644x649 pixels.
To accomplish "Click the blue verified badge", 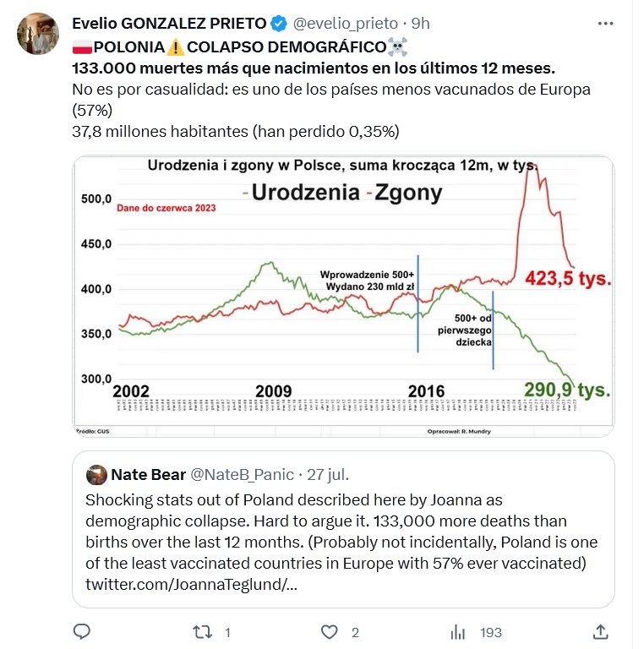I will point(280,22).
